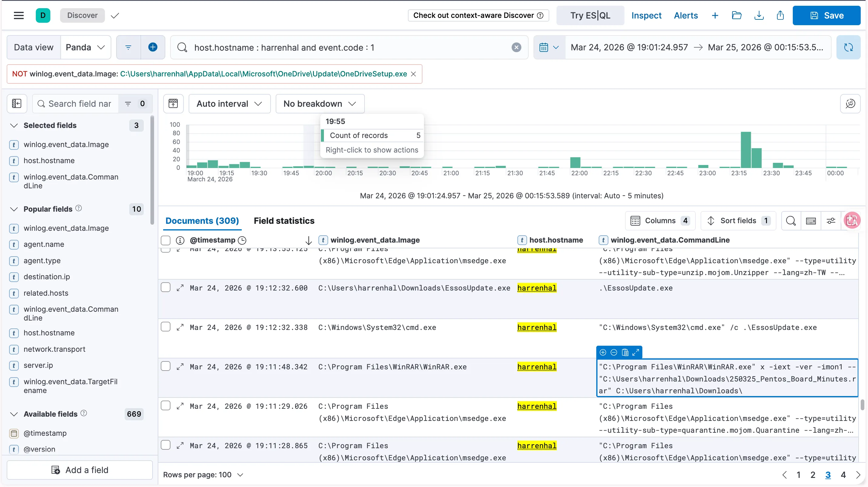The height and width of the screenshot is (487, 868).
Task: Open display settings sliders for the table
Action: (x=831, y=221)
